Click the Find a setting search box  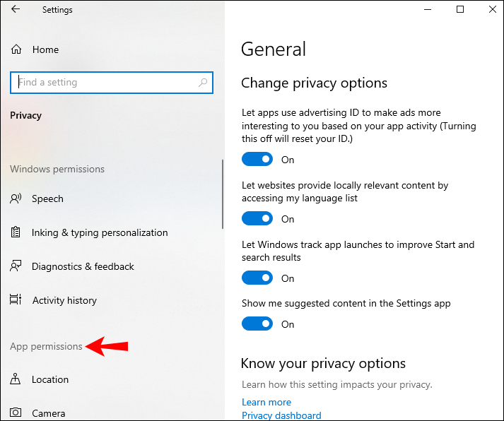click(x=106, y=83)
